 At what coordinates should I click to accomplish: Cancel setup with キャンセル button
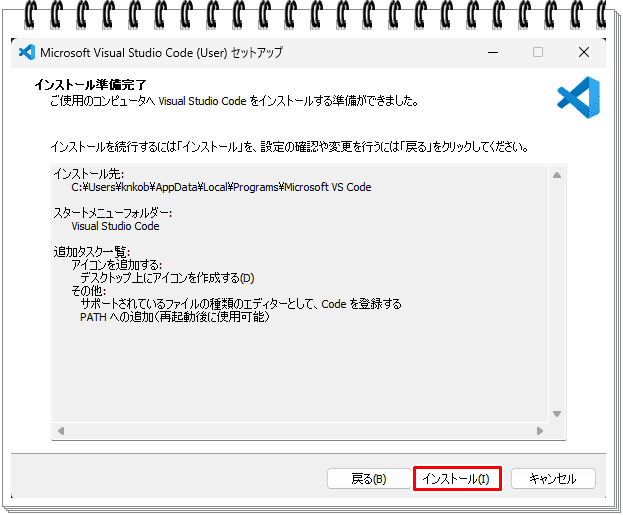553,479
